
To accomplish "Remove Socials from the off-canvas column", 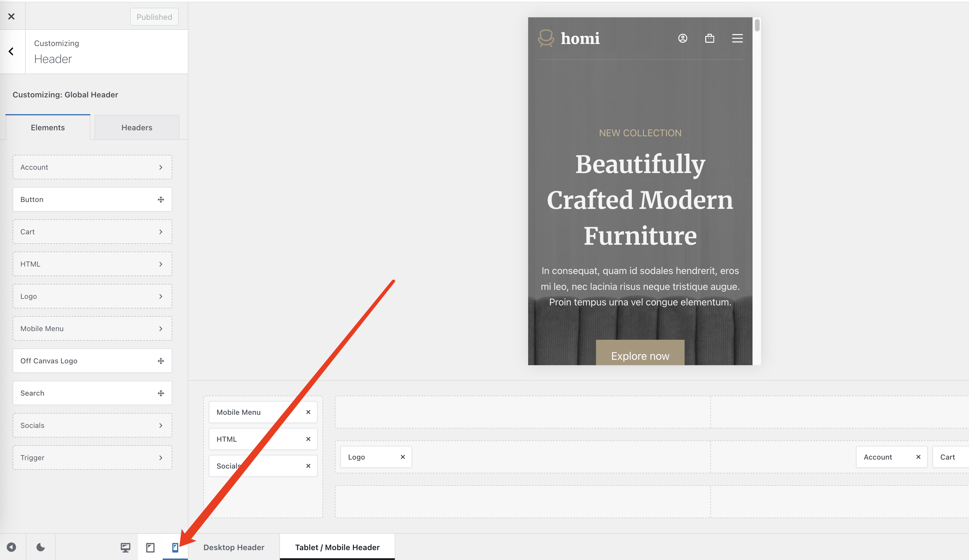I will pos(308,466).
